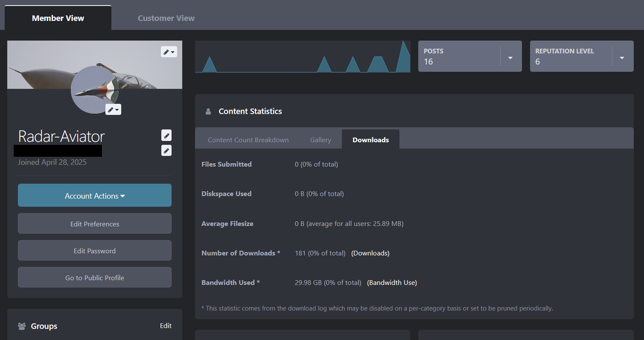Screen dimensions: 644x340
Task: Switch to Member View tab
Action: click(58, 18)
